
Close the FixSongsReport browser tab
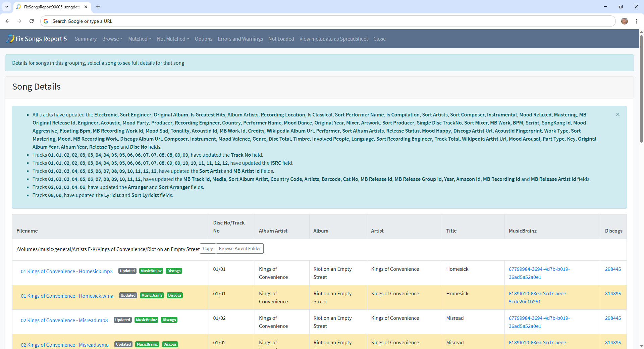[86, 7]
